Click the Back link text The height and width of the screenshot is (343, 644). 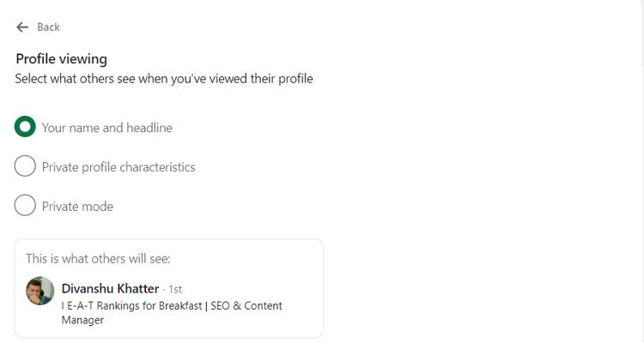click(48, 27)
